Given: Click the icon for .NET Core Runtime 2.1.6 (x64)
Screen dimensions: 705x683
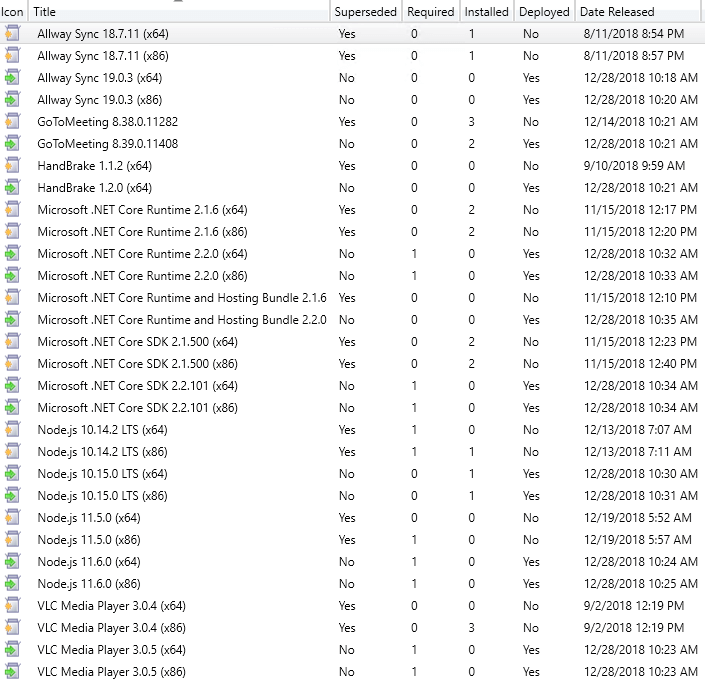Looking at the screenshot, I should (x=13, y=210).
